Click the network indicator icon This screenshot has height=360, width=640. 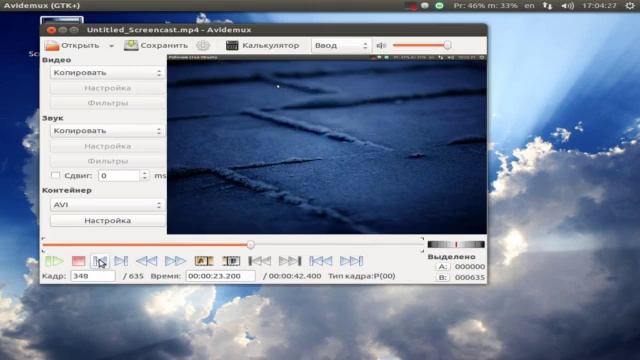(547, 5)
